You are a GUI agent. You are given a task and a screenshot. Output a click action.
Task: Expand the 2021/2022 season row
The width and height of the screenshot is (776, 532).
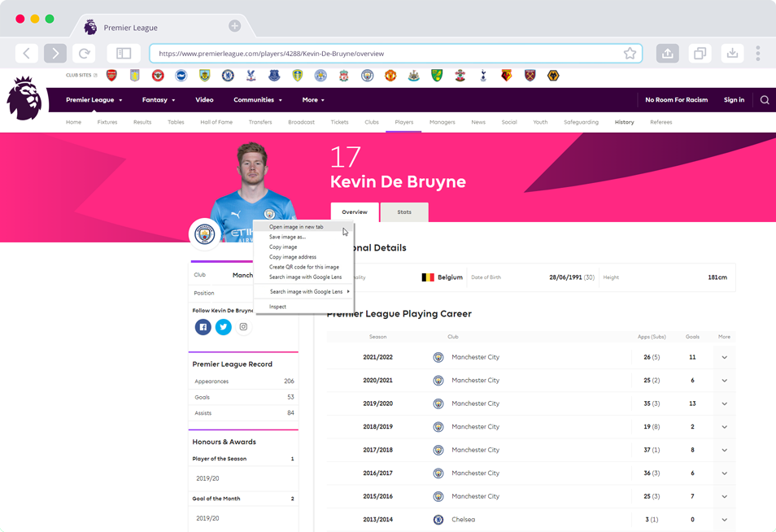tap(724, 357)
